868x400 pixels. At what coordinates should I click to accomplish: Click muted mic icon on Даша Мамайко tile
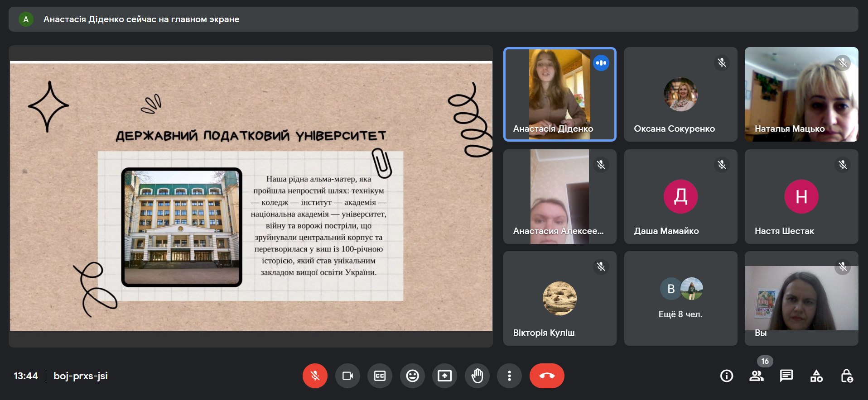tap(722, 165)
